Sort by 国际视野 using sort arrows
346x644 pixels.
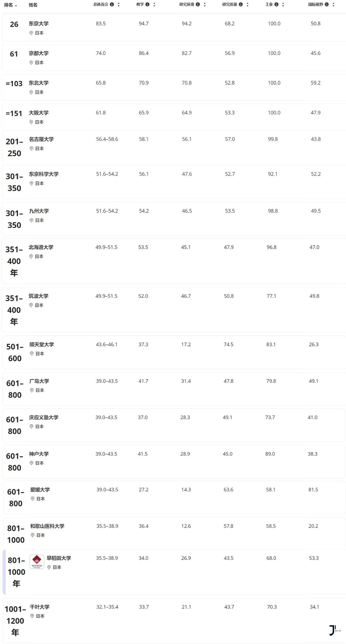coord(334,4)
